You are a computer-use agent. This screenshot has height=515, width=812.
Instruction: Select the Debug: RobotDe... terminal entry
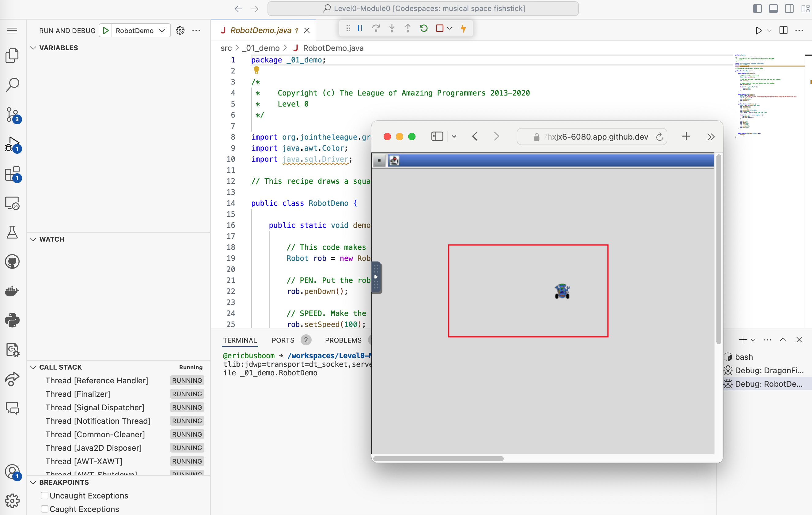(x=768, y=384)
